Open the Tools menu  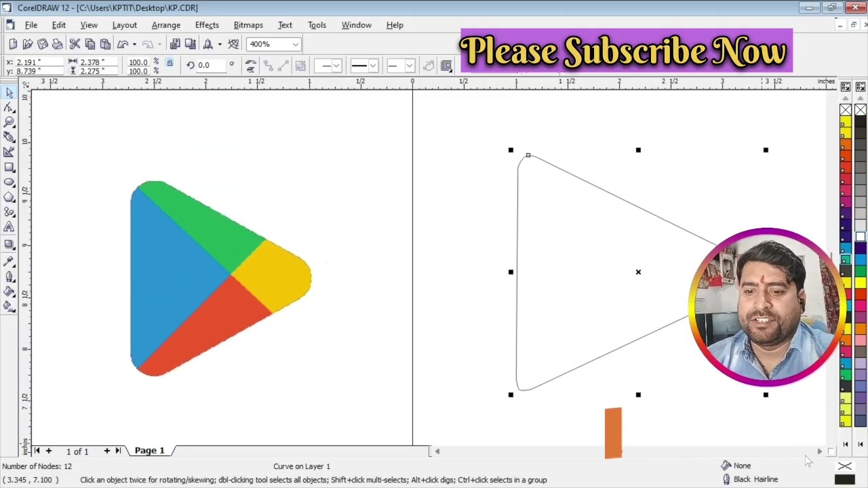click(x=317, y=25)
